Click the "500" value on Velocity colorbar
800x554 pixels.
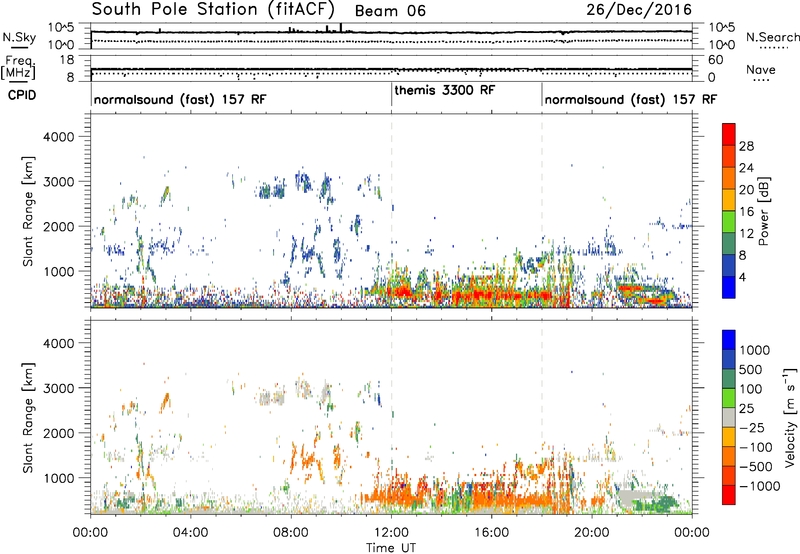(x=751, y=370)
